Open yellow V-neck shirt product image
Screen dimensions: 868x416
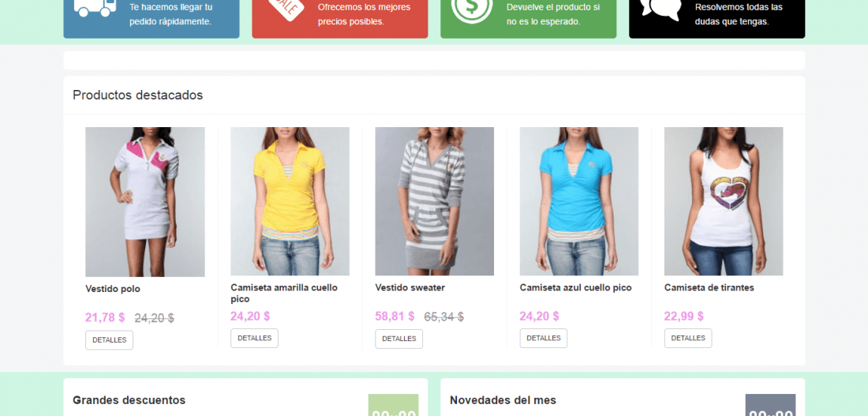(290, 201)
